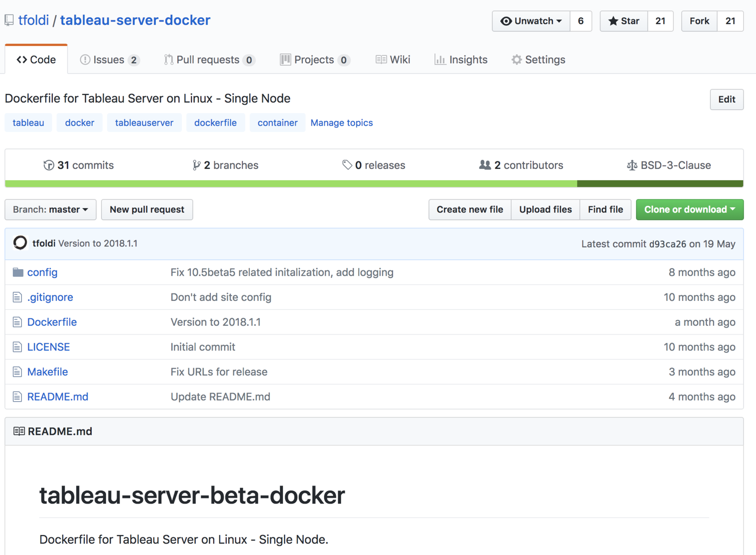Viewport: 756px width, 555px height.
Task: Click the branches fork icon
Action: coord(197,165)
